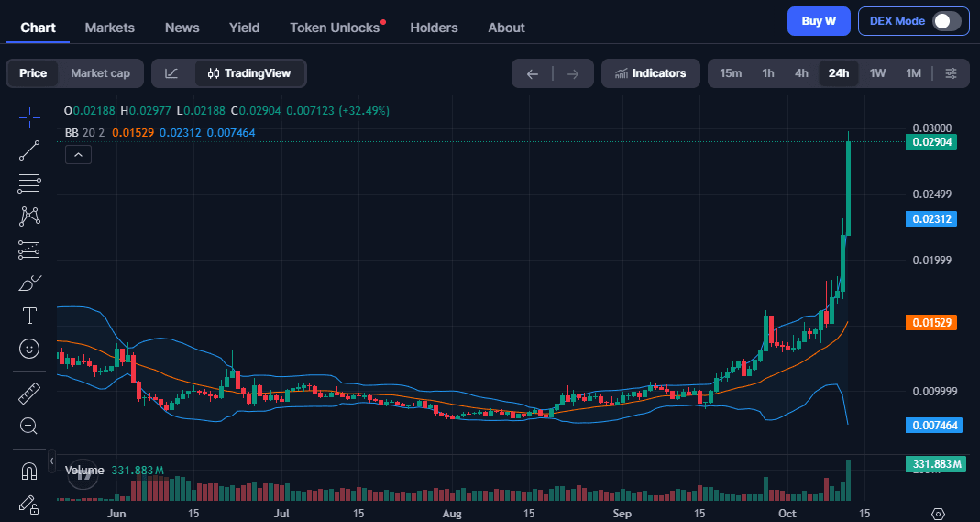Open the Holders tab
This screenshot has width=980, height=522.
click(x=434, y=28)
